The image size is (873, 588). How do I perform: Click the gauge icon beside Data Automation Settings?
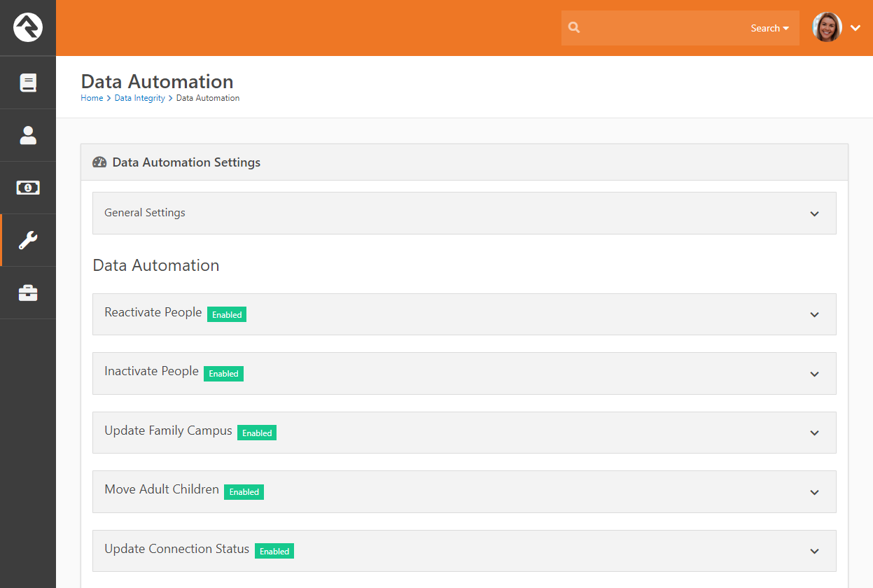[99, 162]
